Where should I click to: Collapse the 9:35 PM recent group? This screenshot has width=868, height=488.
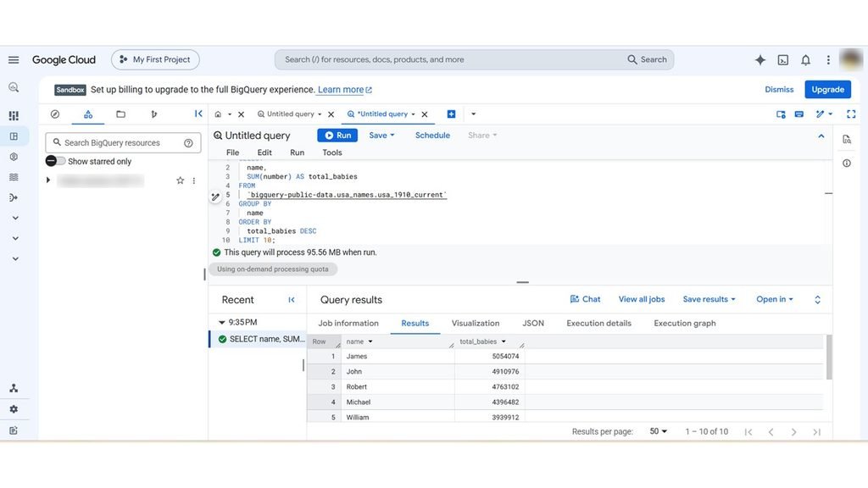(x=222, y=322)
